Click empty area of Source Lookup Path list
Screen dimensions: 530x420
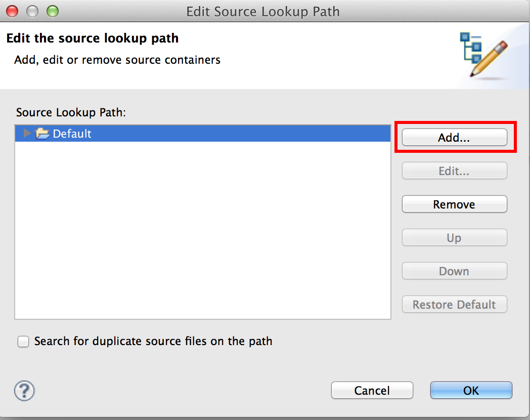pos(203,230)
